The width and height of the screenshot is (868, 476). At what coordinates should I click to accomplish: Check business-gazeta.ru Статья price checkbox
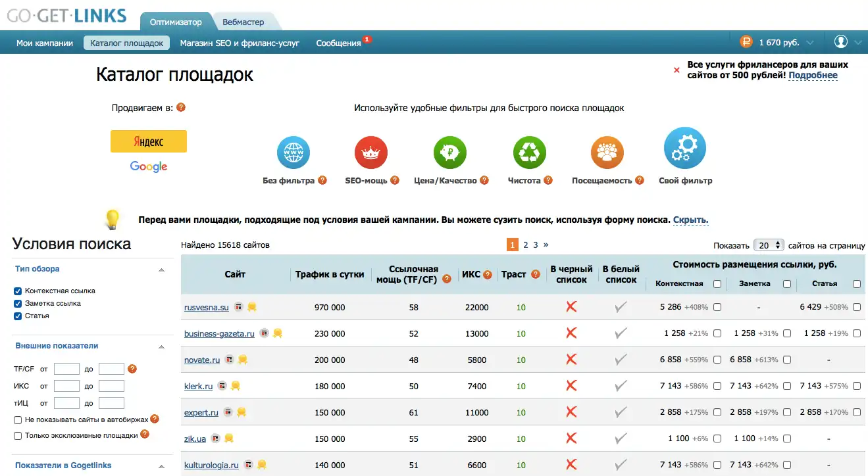[857, 333]
